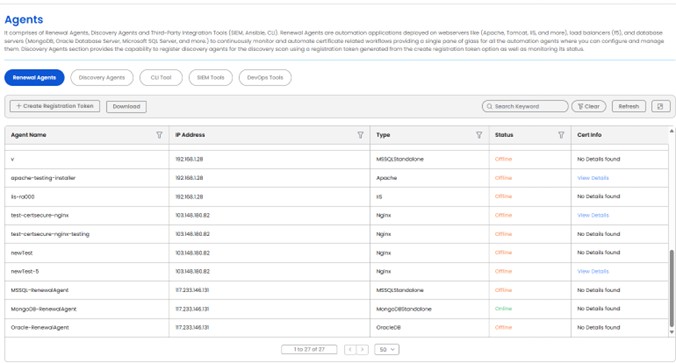The height and width of the screenshot is (363, 676).
Task: Switch to Discovery Agents tab
Action: pos(102,78)
